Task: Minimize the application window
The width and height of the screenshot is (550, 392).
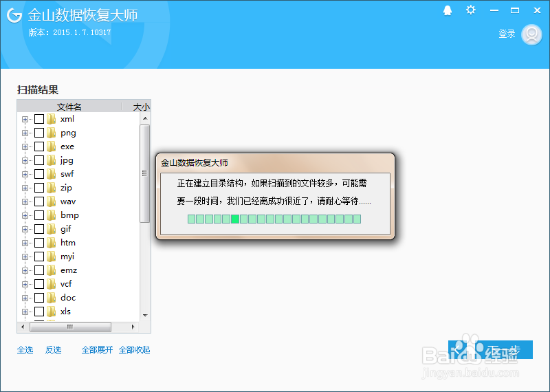Action: pyautogui.click(x=494, y=10)
